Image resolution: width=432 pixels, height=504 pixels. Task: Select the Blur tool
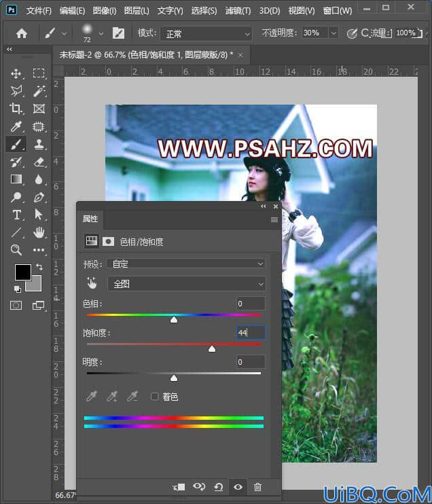(39, 179)
